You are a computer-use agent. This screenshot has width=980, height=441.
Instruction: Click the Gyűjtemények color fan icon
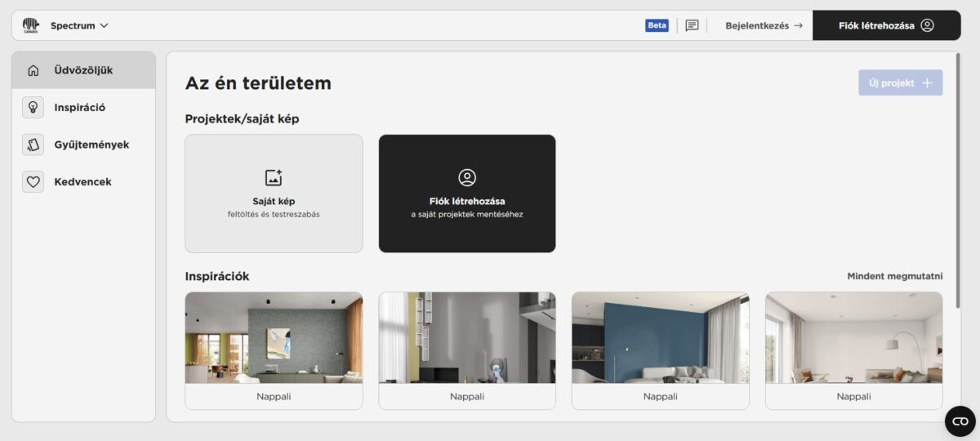[33, 145]
